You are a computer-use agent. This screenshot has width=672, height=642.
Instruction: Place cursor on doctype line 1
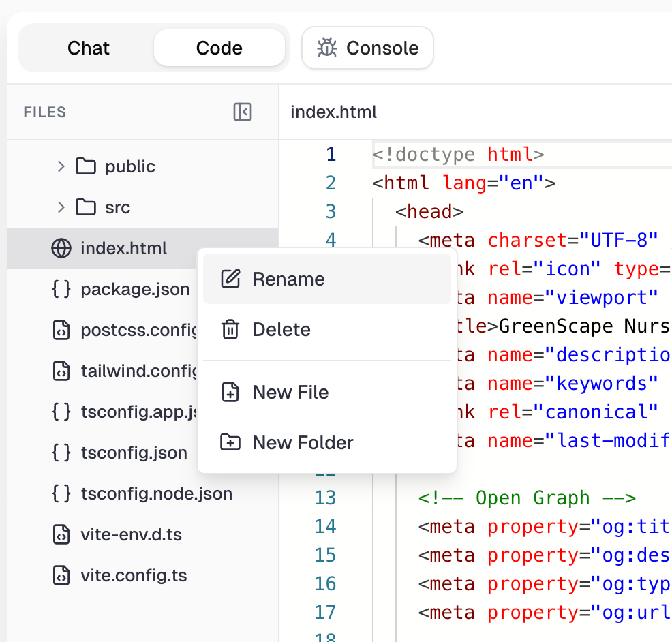459,154
